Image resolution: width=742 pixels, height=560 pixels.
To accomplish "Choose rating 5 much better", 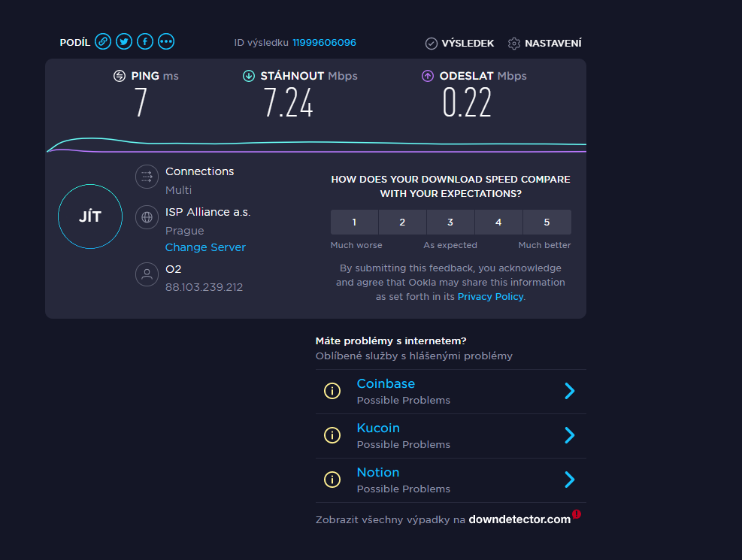I will click(547, 222).
